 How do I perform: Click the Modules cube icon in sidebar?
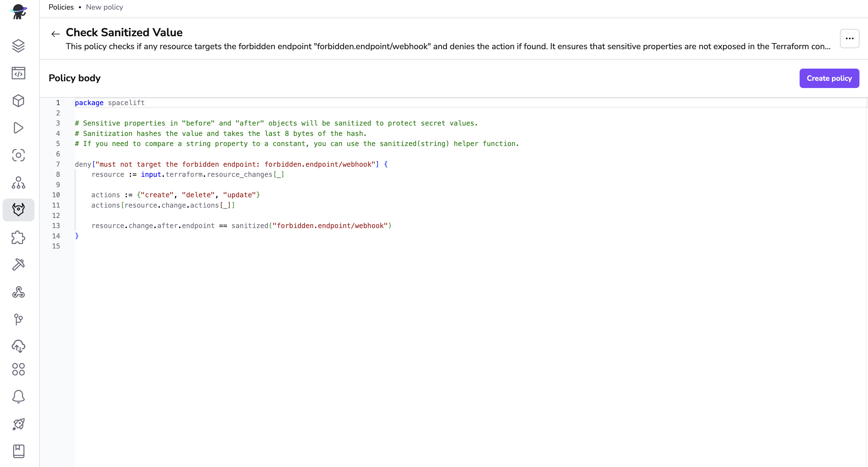coord(18,101)
